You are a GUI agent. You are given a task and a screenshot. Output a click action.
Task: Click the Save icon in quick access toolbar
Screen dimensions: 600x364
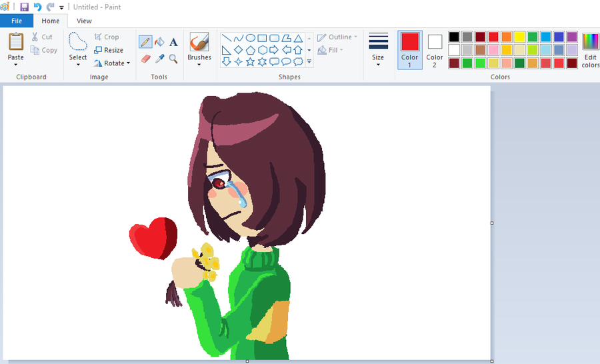24,7
